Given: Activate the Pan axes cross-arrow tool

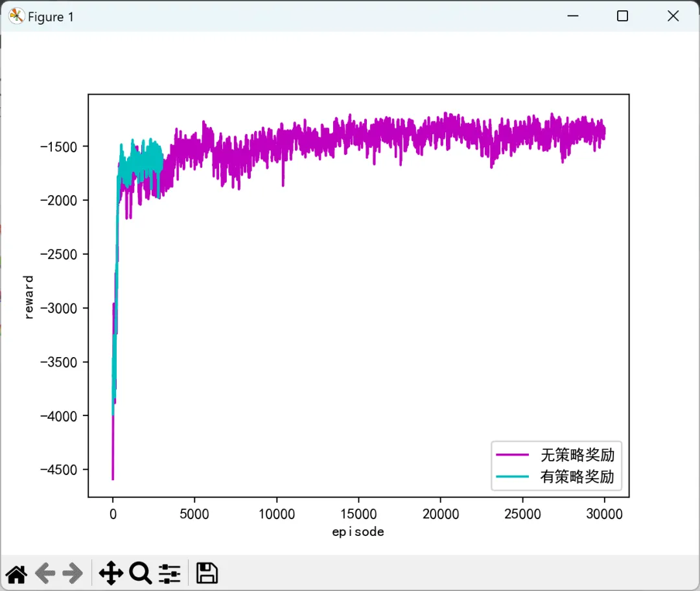Looking at the screenshot, I should tap(111, 573).
